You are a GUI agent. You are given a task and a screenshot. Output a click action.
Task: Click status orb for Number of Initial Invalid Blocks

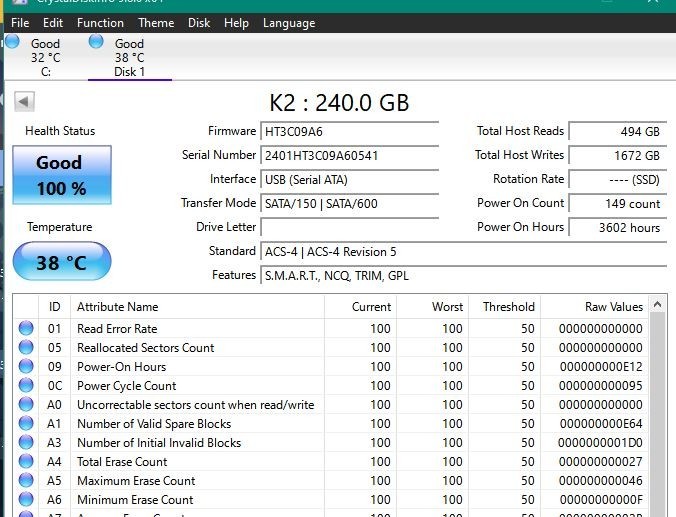click(x=26, y=442)
